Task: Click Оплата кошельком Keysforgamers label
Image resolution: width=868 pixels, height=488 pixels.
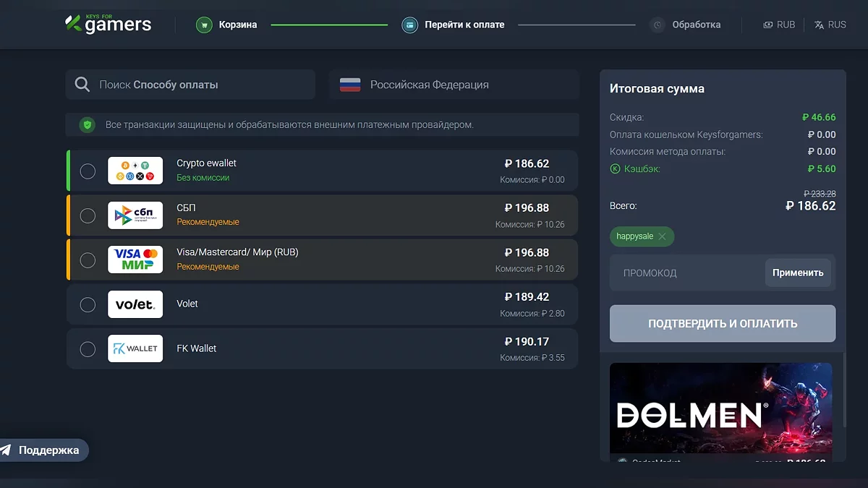Action: 686,134
